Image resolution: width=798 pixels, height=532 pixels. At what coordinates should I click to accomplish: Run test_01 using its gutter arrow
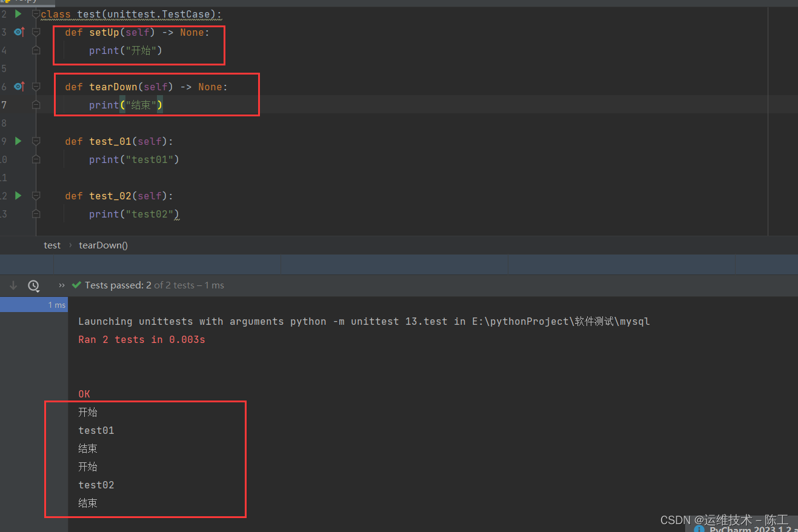tap(18, 141)
